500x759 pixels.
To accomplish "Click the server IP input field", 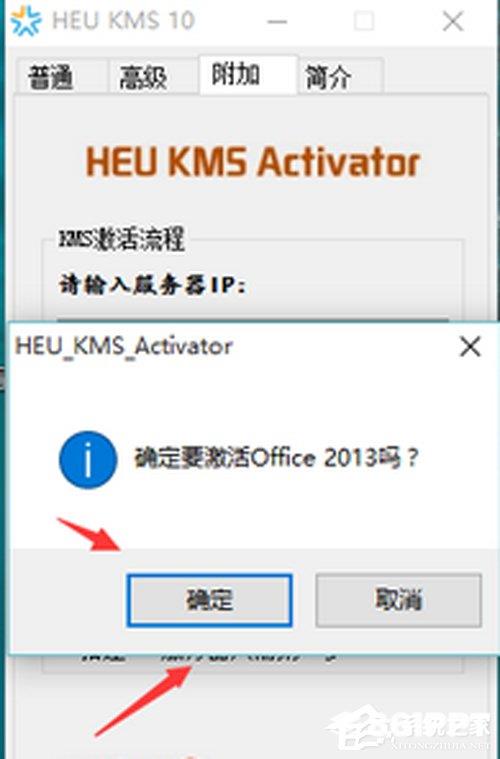I will 253,319.
